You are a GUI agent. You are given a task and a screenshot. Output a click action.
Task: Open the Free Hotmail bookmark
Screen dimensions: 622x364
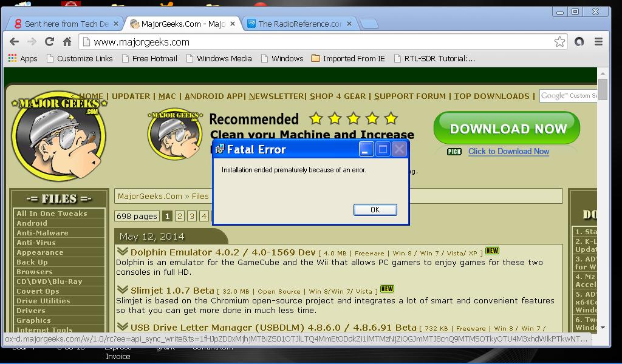click(149, 59)
